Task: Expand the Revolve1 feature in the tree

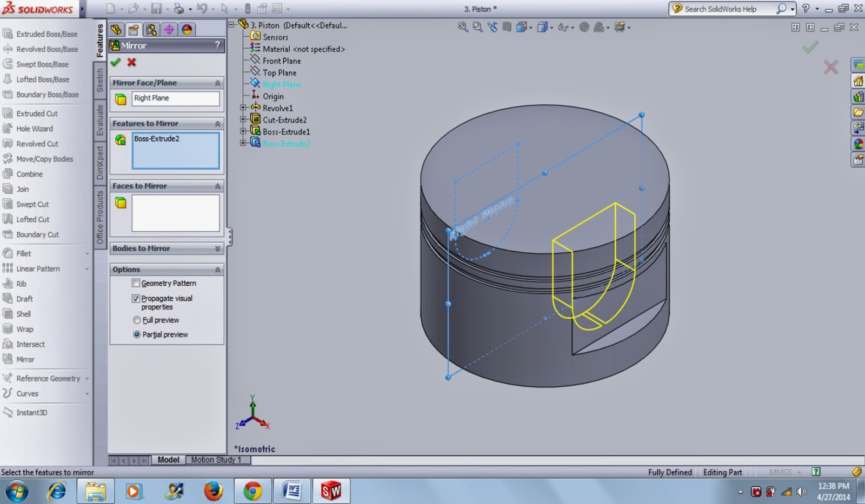Action: (x=243, y=107)
